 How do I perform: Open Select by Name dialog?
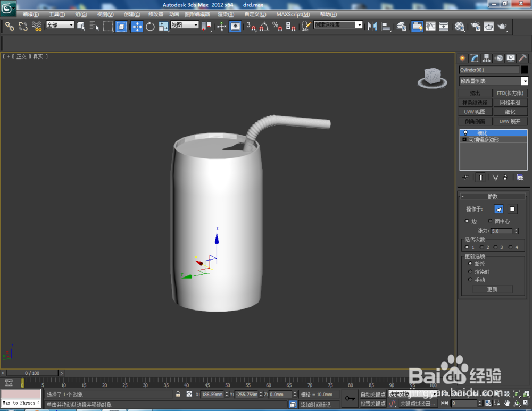(x=94, y=26)
